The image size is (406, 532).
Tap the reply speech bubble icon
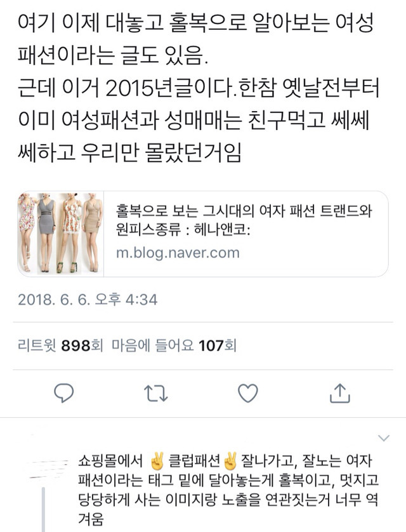pyautogui.click(x=63, y=393)
